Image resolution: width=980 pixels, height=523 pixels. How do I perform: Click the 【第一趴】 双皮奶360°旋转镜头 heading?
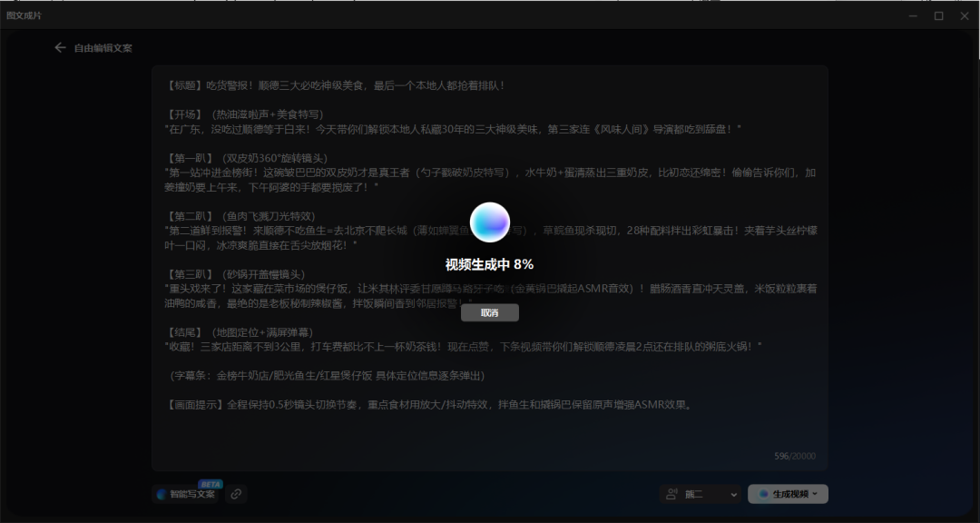(246, 158)
